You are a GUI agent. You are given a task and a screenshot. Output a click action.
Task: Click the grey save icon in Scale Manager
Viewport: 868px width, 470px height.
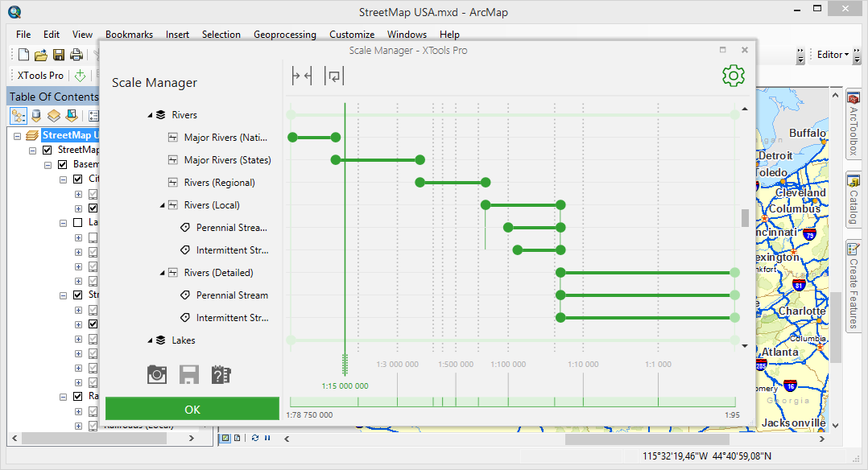tap(188, 375)
